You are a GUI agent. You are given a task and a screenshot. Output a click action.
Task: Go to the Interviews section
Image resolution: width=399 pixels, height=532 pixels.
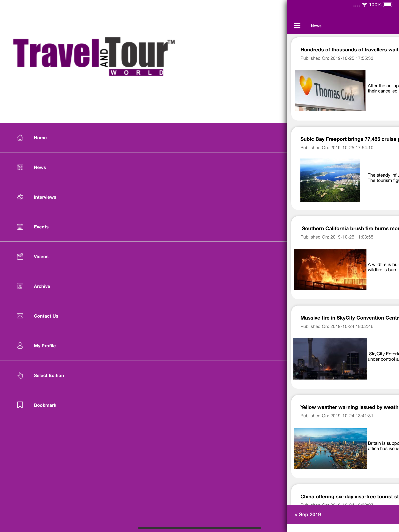[143, 197]
